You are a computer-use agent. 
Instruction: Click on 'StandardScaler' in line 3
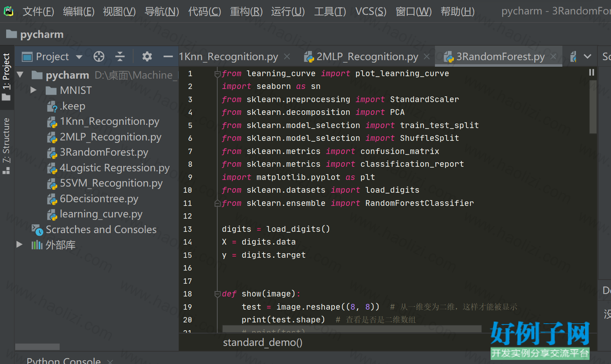(425, 99)
